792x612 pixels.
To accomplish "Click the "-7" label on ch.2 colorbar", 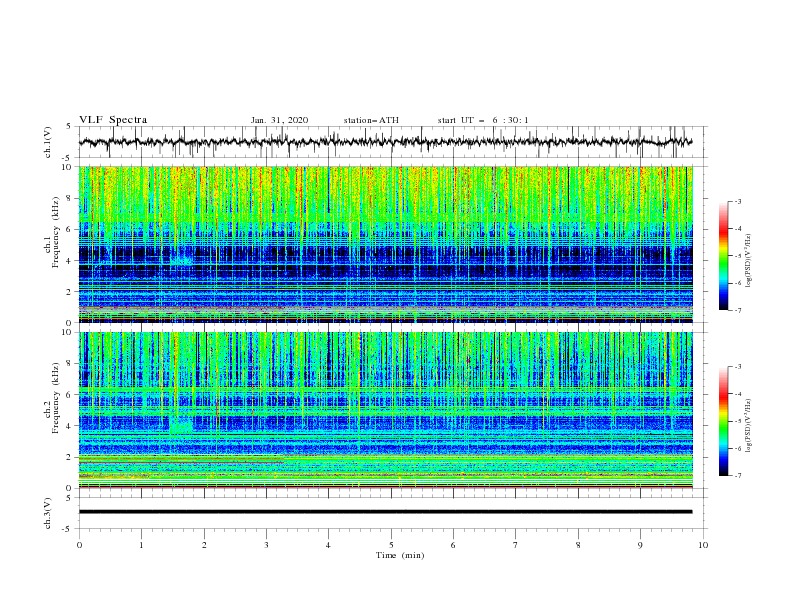I will pyautogui.click(x=737, y=476).
